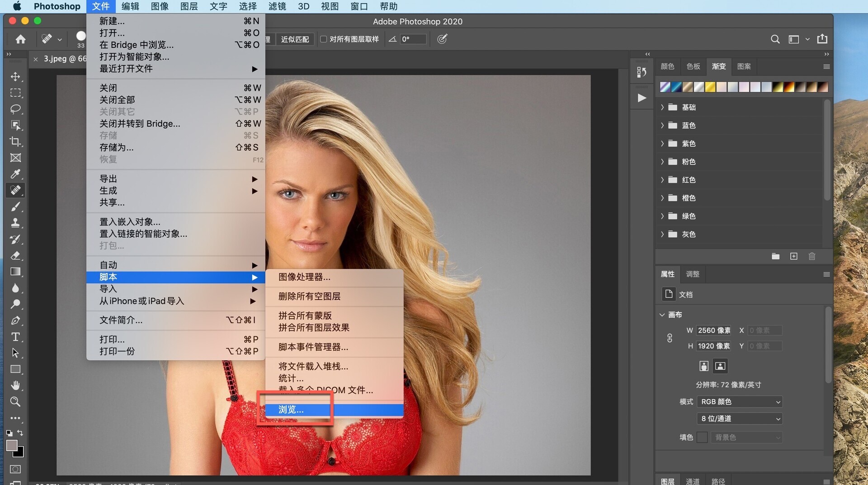Expand the 绿色 gradient folder
This screenshot has height=485, width=868.
662,216
